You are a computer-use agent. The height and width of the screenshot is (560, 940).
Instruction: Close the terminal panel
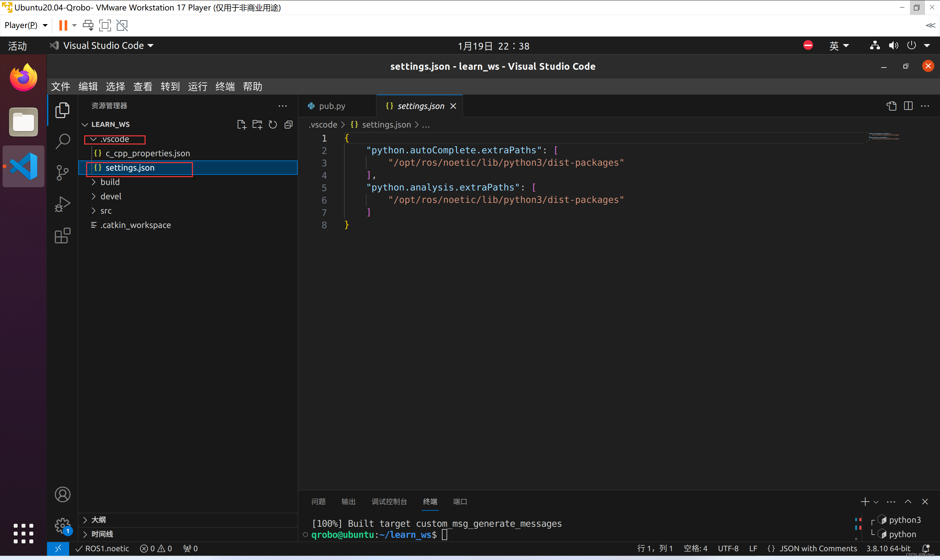925,502
